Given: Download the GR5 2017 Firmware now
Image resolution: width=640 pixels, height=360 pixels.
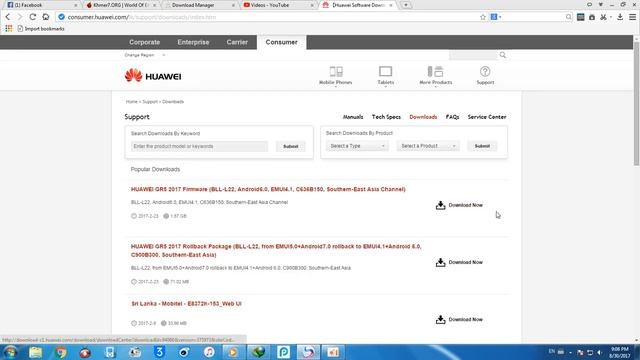Looking at the screenshot, I should [x=459, y=205].
